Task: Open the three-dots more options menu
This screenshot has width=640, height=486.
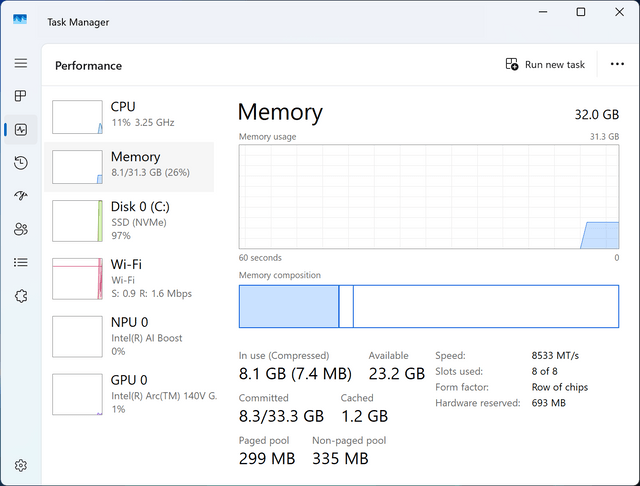Action: pos(617,64)
